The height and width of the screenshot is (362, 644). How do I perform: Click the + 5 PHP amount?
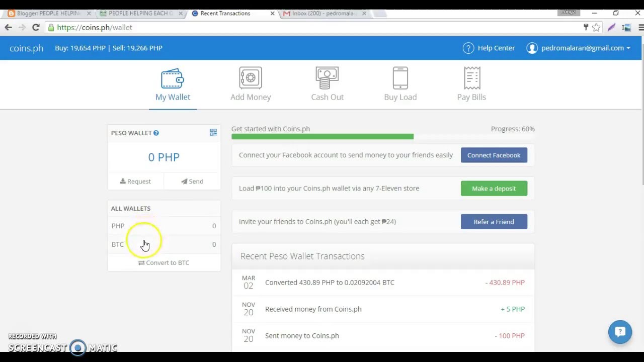513,309
